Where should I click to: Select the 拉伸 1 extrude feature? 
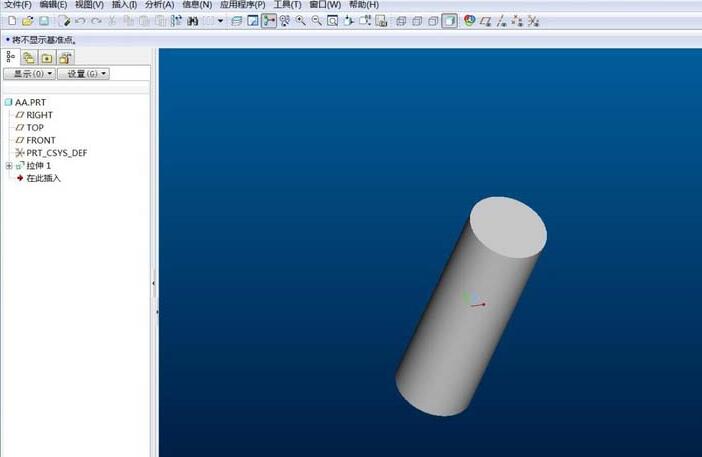34,166
